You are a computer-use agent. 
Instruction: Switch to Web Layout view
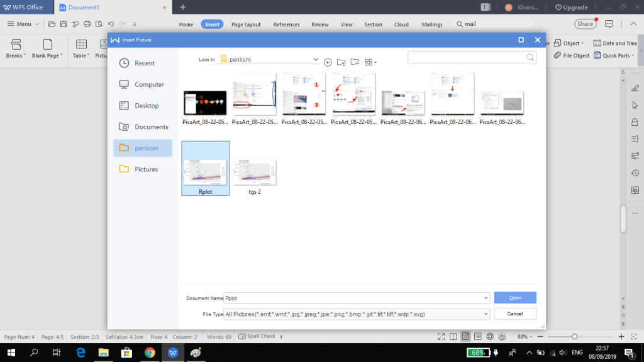click(x=490, y=337)
